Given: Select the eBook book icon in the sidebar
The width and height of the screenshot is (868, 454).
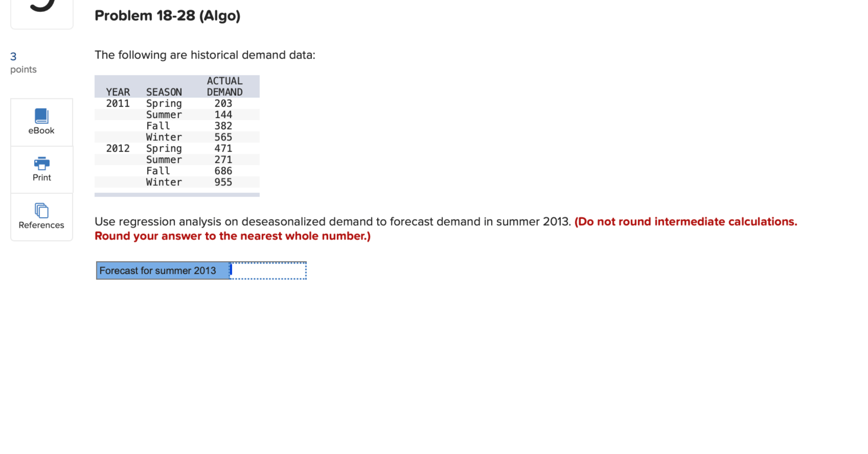Looking at the screenshot, I should click(41, 117).
